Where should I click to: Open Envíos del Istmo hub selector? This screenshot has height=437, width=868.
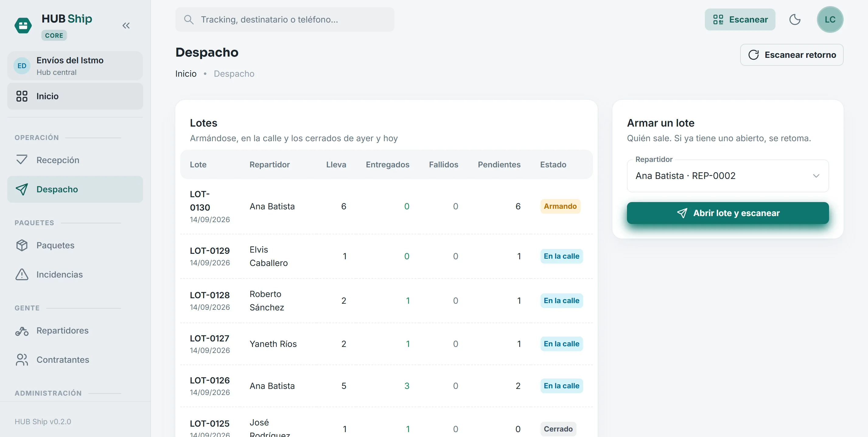[75, 66]
